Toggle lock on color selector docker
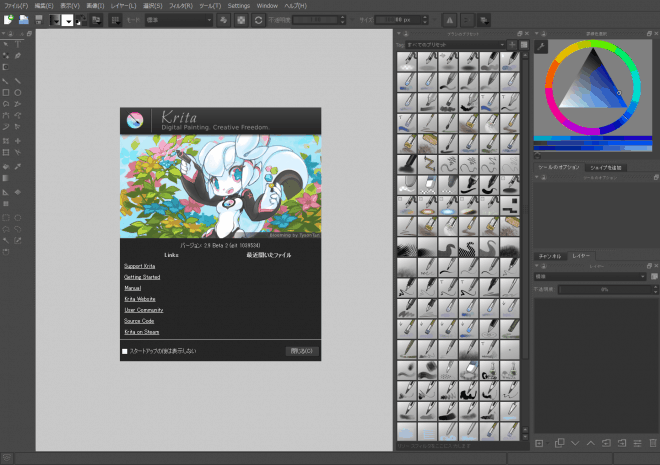The image size is (660, 465). click(543, 34)
